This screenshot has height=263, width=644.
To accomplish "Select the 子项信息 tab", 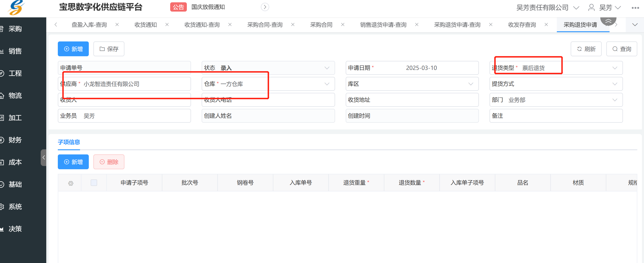I will [x=69, y=142].
